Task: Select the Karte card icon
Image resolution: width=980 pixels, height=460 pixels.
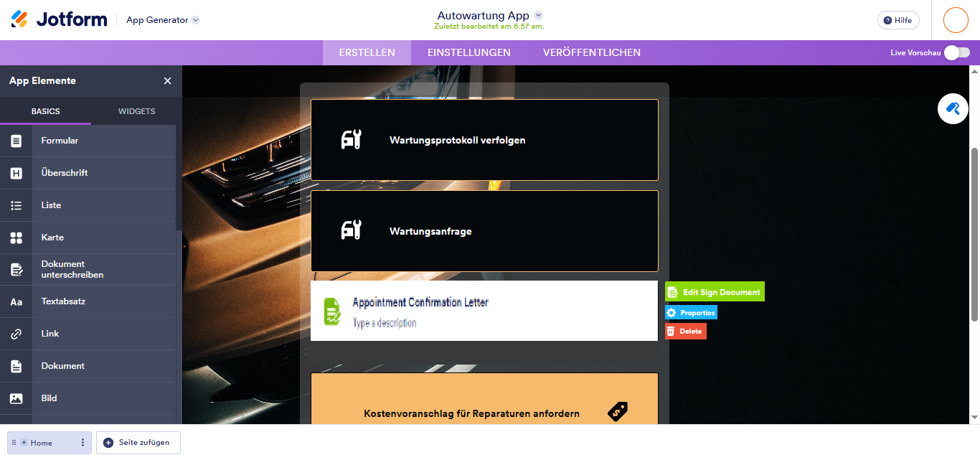Action: tap(17, 237)
